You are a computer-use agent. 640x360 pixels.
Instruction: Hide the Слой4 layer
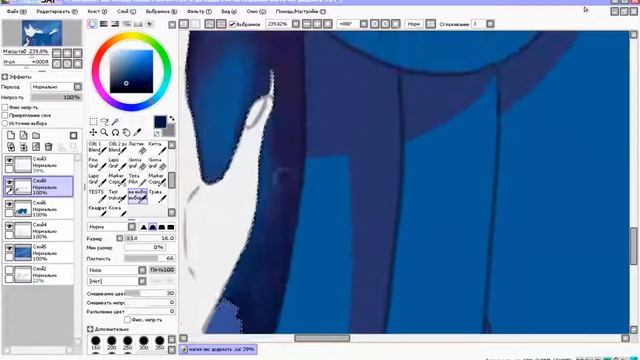(9, 227)
